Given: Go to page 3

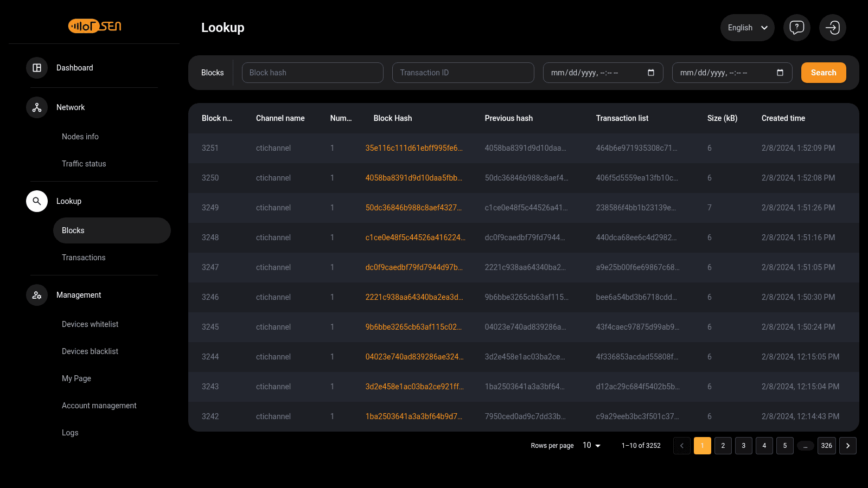Looking at the screenshot, I should coord(744,446).
